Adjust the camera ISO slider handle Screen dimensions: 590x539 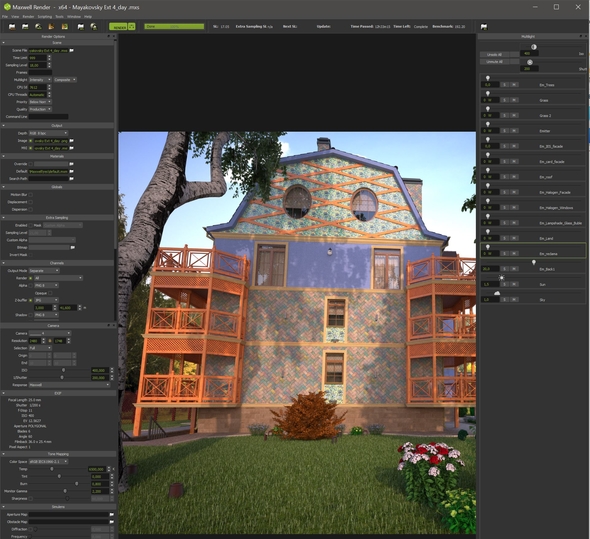pyautogui.click(x=63, y=370)
